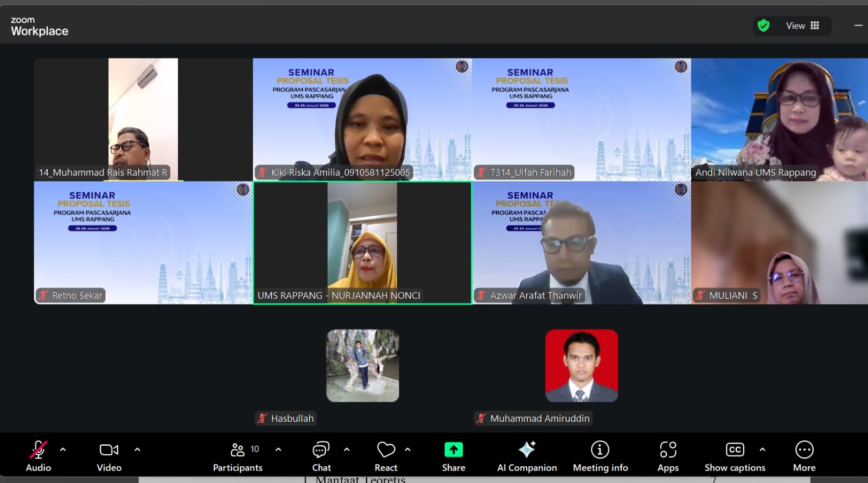Unmute the microphone with Audio button
This screenshot has height=483, width=868.
[39, 457]
